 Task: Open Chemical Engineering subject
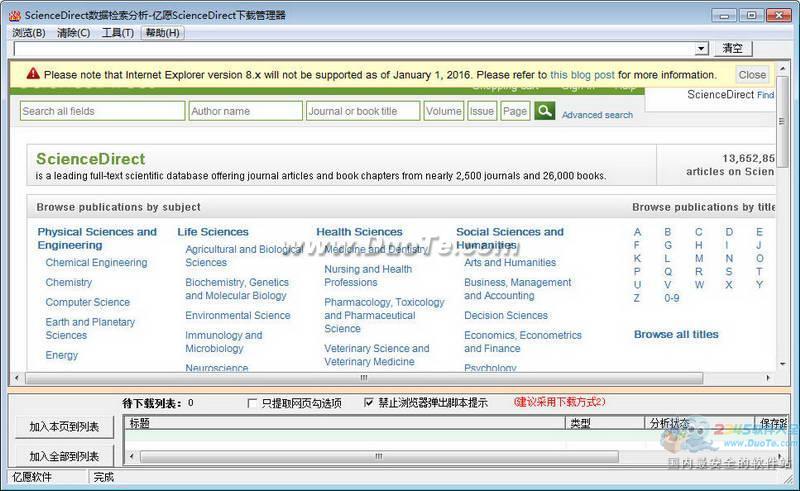point(96,262)
